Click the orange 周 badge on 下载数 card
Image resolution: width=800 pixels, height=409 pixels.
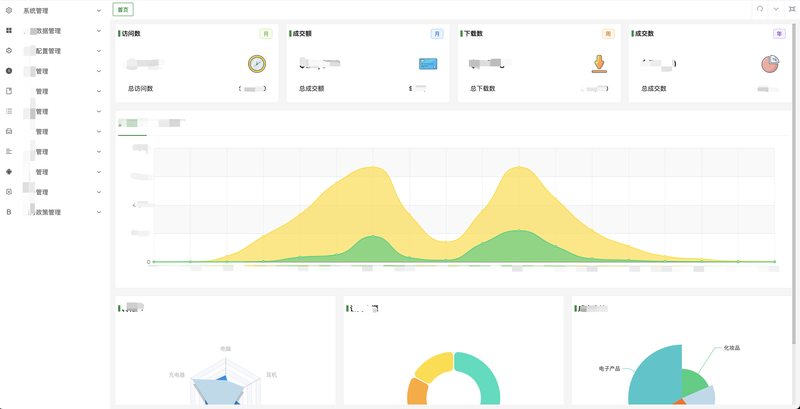tap(608, 34)
